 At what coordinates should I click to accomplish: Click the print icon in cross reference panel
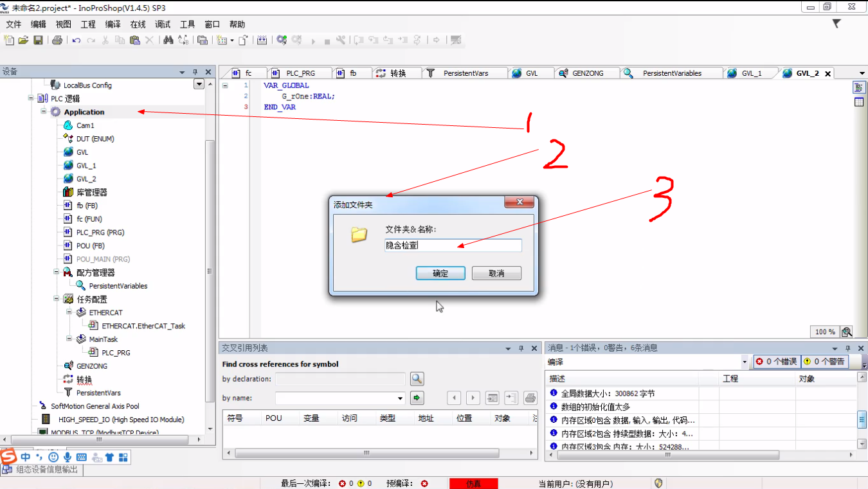[530, 398]
